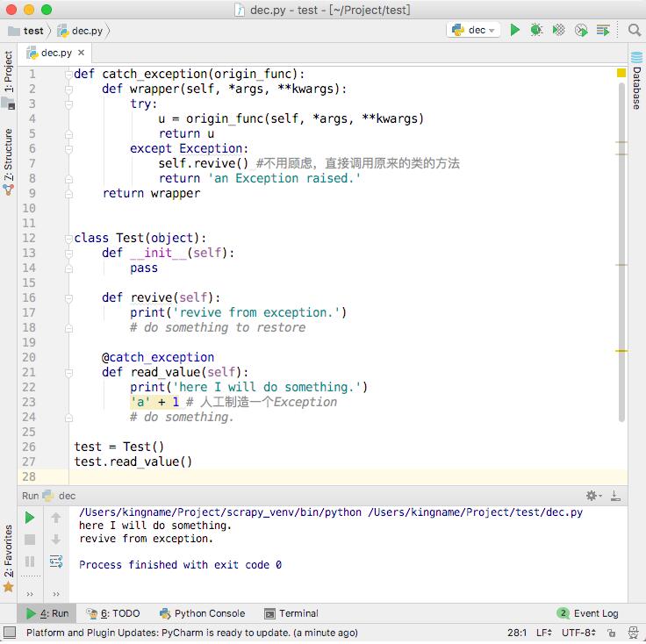Open Run panel settings gear

(592, 497)
